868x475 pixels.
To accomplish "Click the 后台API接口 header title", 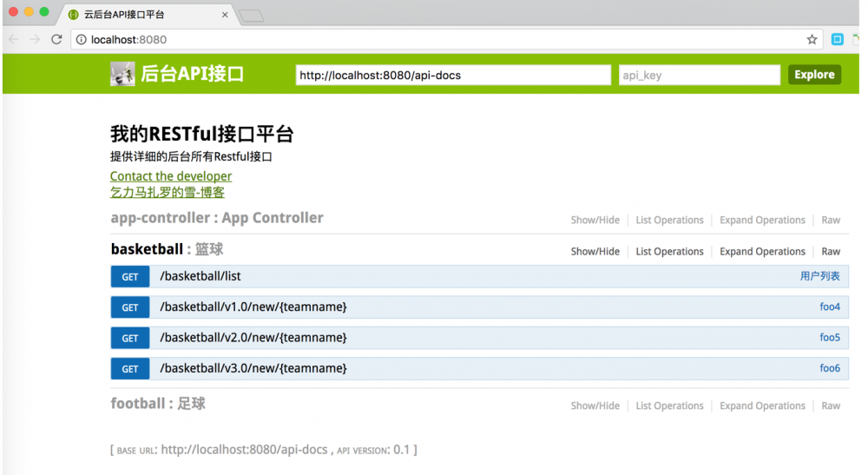I will click(192, 74).
